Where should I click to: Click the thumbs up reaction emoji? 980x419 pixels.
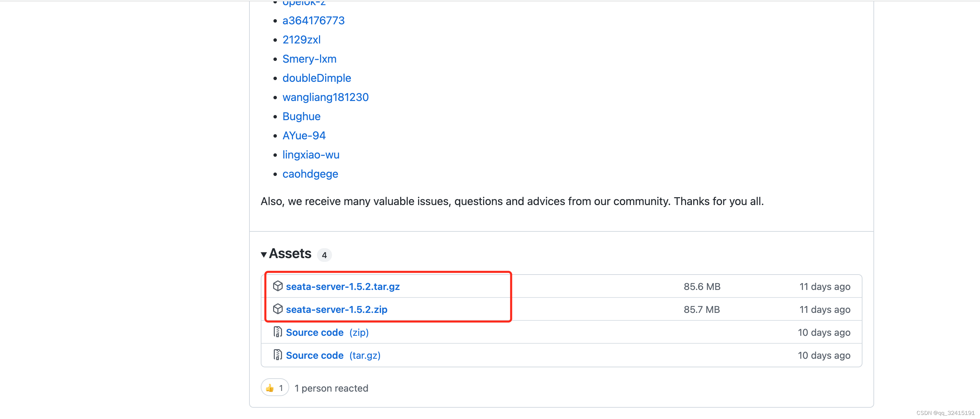[x=270, y=388]
